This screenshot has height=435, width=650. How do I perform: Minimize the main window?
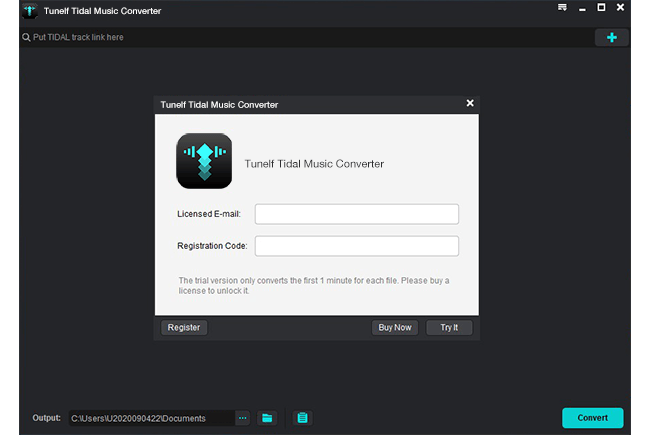[582, 8]
